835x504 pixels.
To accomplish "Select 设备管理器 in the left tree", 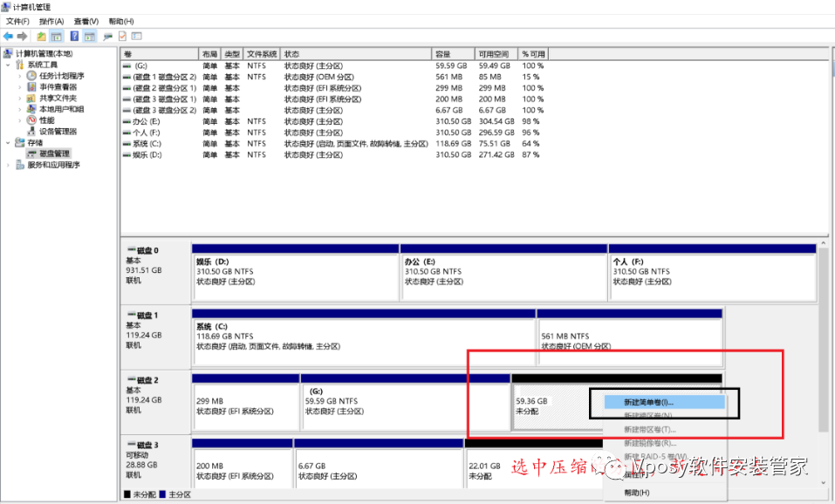I will tap(58, 132).
